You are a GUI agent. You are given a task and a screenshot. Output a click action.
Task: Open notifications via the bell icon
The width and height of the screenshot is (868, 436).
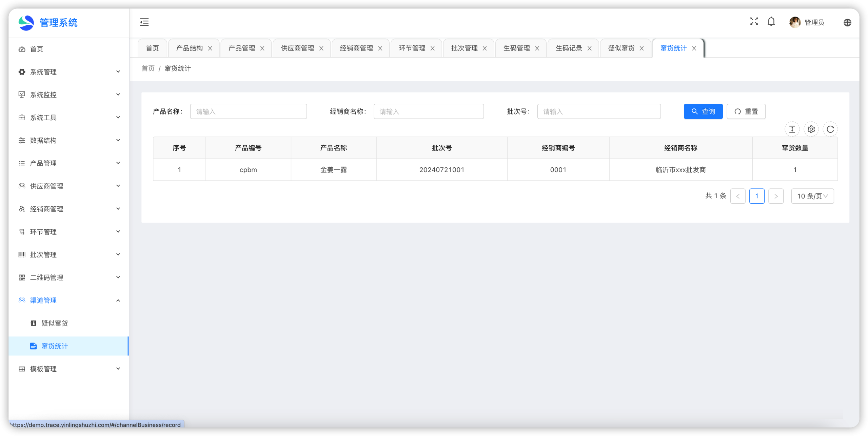[x=771, y=22]
